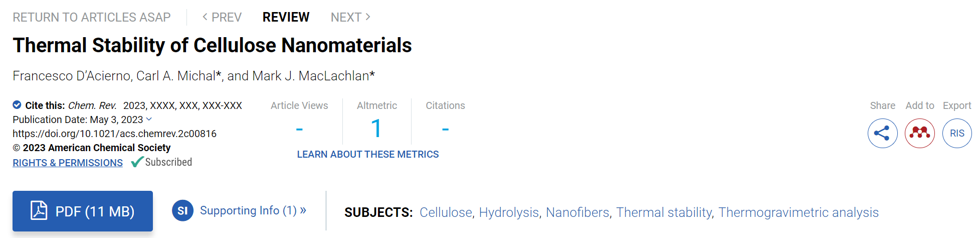Select Thermogravimetric analysis subject
980x238 pixels.
point(799,212)
